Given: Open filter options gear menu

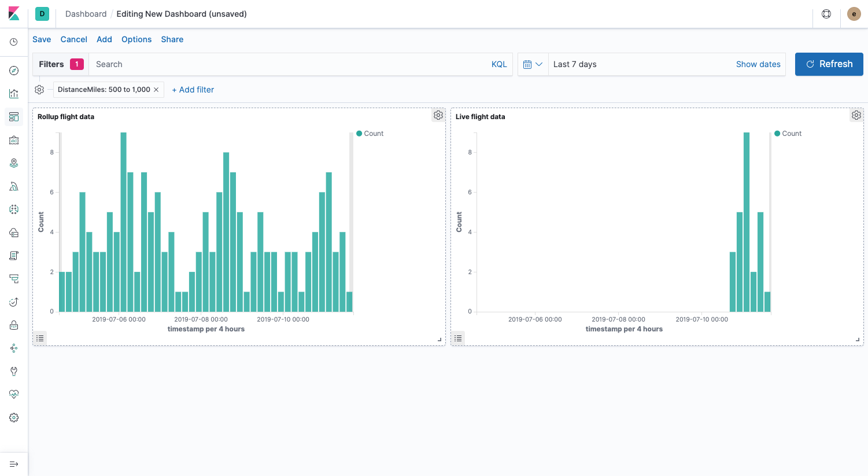Looking at the screenshot, I should click(39, 90).
